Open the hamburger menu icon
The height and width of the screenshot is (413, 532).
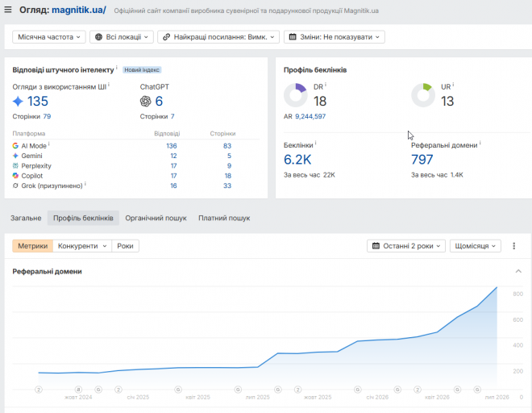(8, 10)
